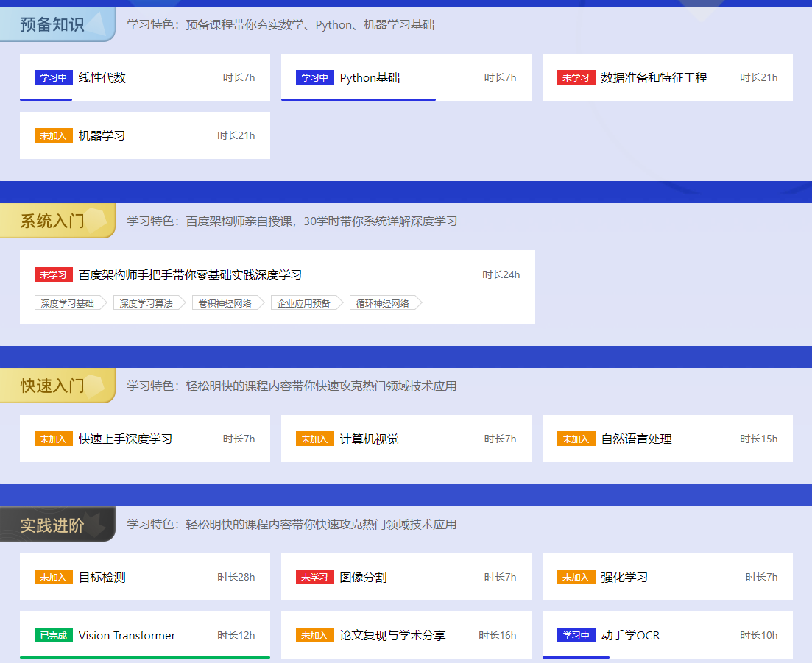Select the 深度学习算法 chapter tag
812x663 pixels.
click(149, 303)
